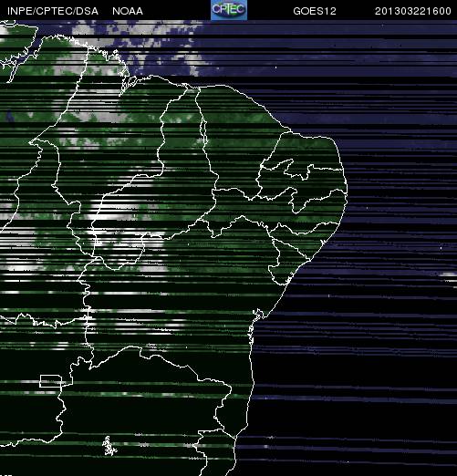Click the NOAA label in the header
Viewport: 457px width, 476px height.
[128, 11]
